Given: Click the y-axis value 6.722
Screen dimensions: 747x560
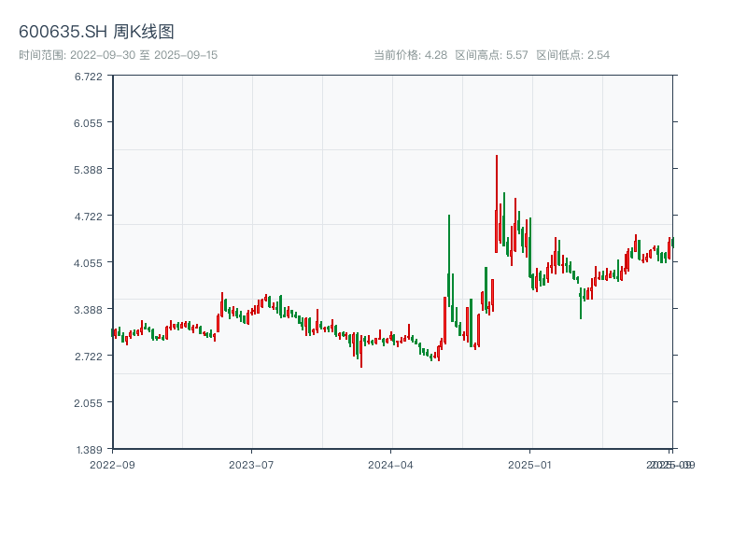Looking at the screenshot, I should point(88,77).
